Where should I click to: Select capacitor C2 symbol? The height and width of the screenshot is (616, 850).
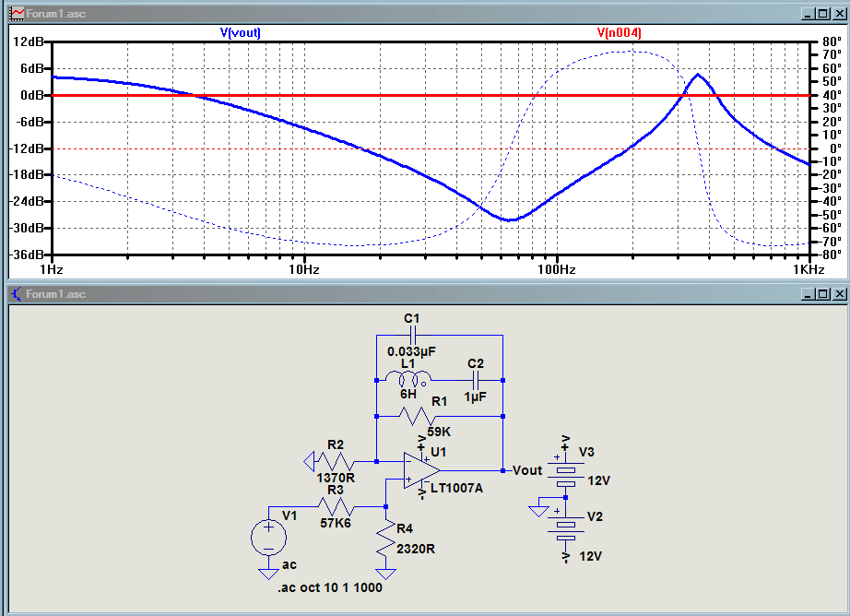(476, 380)
